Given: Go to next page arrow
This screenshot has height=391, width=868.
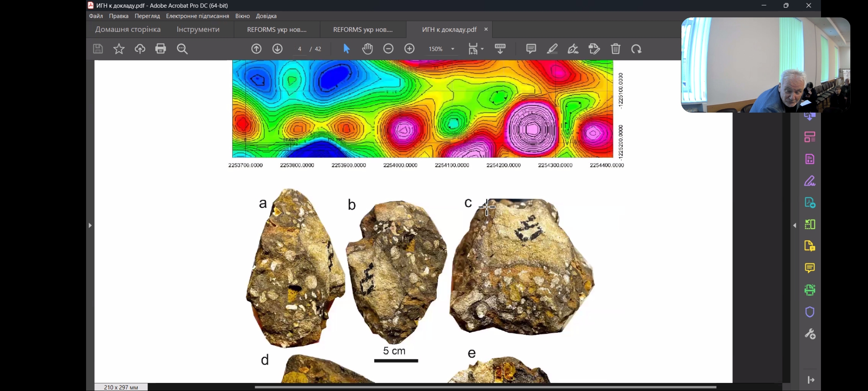Looking at the screenshot, I should [x=277, y=49].
